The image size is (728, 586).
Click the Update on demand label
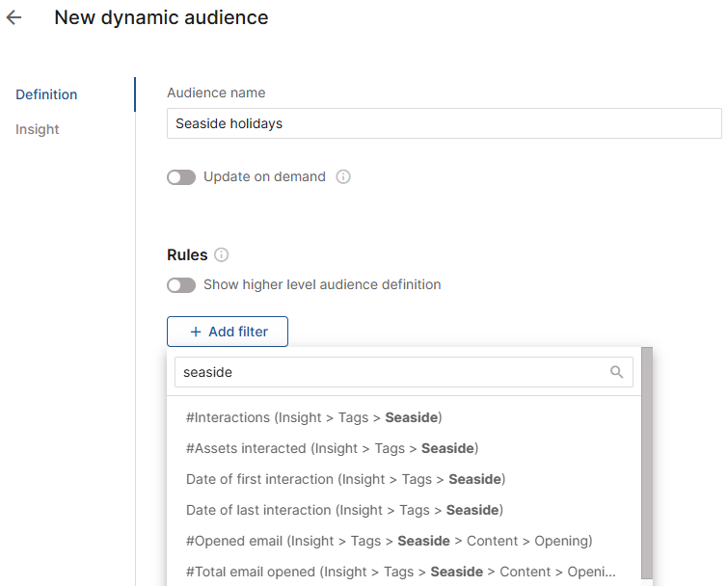pos(264,176)
